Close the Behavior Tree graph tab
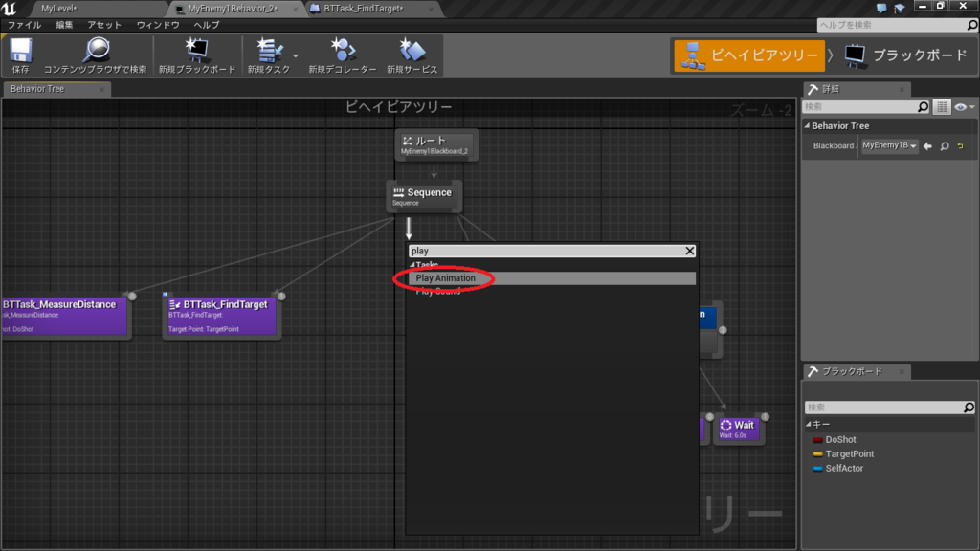This screenshot has height=551, width=980. 101,89
